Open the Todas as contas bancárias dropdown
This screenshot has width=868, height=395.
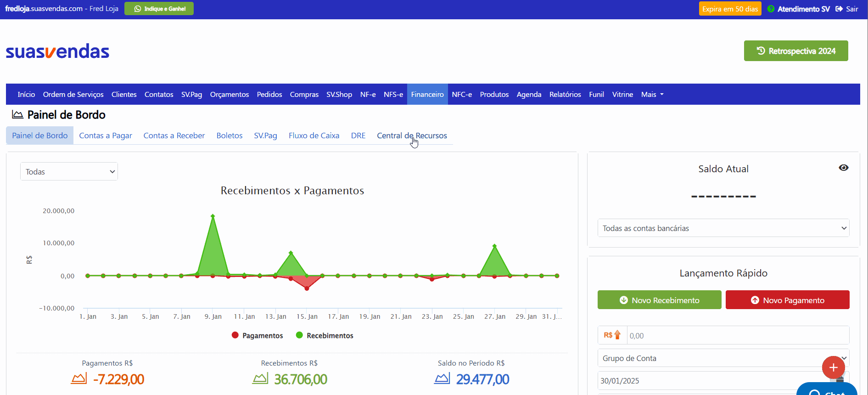click(x=723, y=228)
